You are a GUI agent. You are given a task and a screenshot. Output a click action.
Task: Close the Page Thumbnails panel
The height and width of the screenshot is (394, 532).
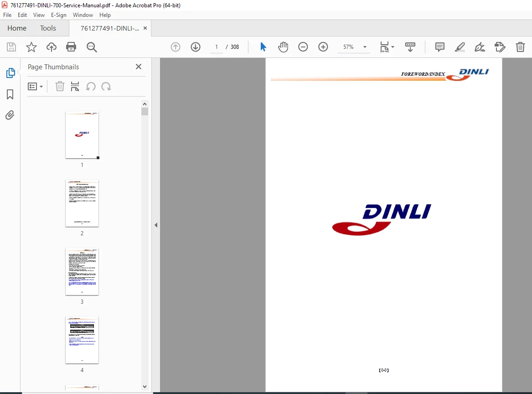click(x=139, y=67)
